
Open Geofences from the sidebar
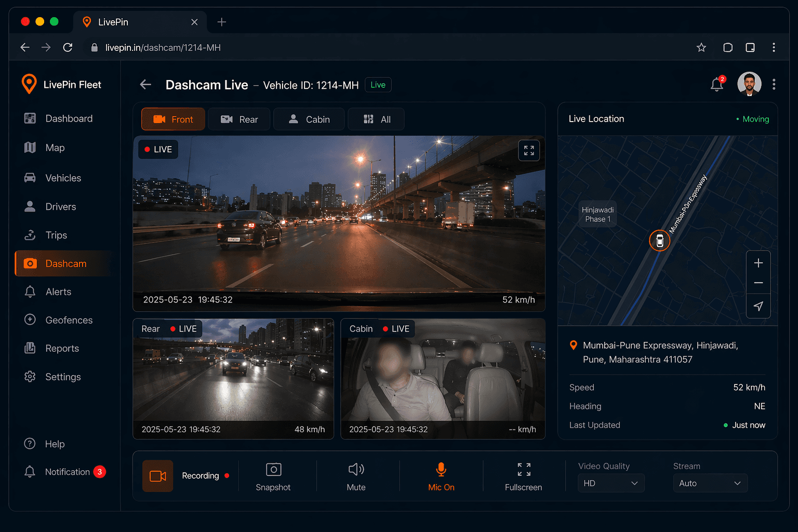coord(69,320)
